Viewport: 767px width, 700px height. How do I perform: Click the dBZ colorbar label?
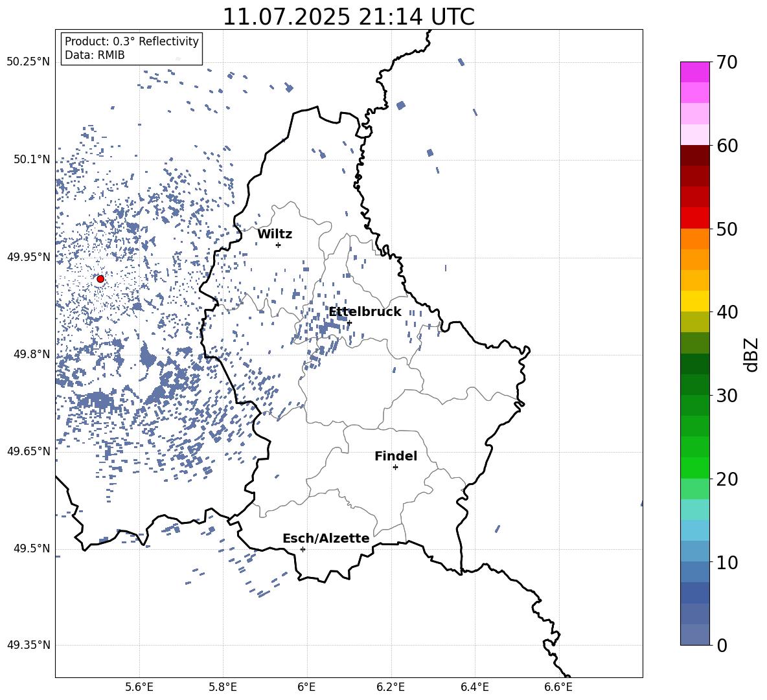(x=751, y=354)
